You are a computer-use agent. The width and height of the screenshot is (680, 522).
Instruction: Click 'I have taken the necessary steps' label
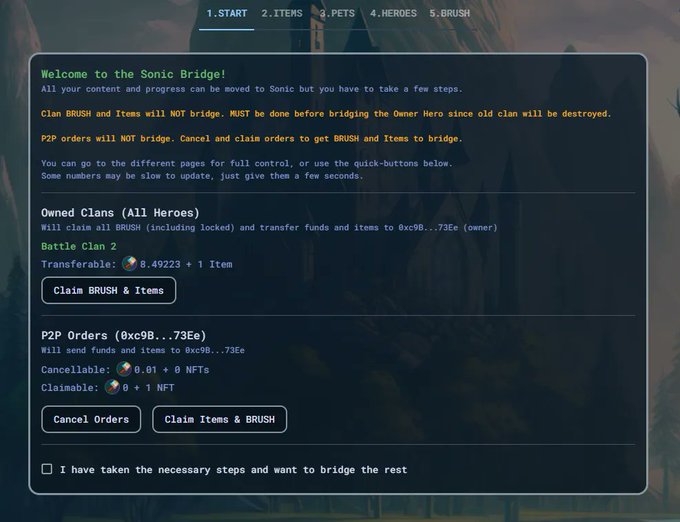pos(233,470)
